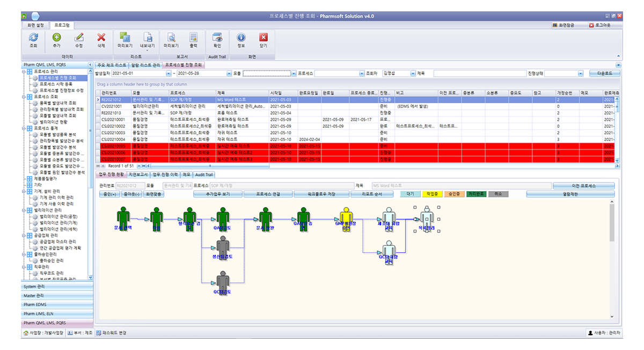Screen dimensions: 644x350
Task: Select the 모듈별 발생건수 분석 tree item
Action: pyautogui.click(x=57, y=147)
